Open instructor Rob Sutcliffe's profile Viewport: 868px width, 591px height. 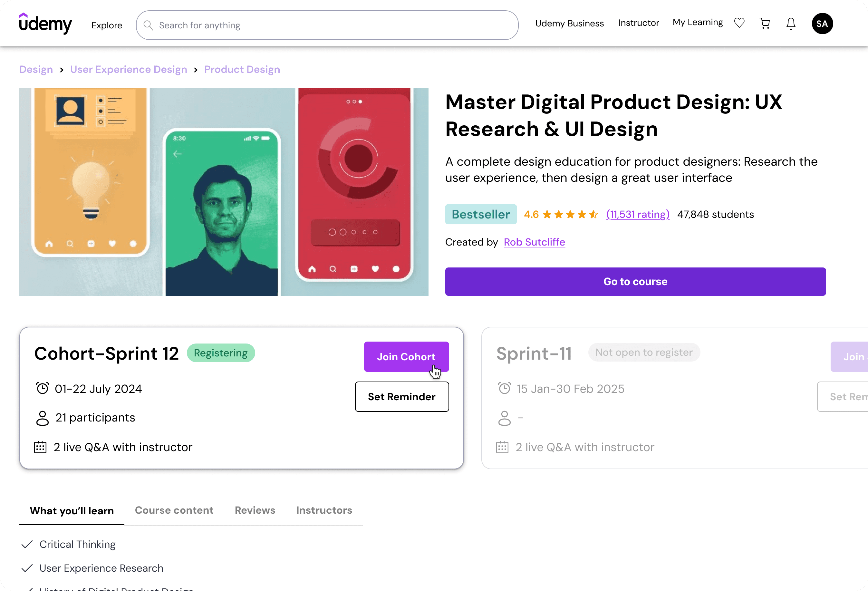534,242
